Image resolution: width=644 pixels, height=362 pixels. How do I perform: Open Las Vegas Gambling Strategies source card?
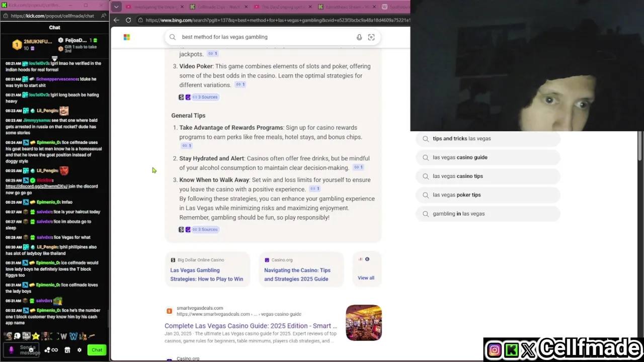coord(207,270)
